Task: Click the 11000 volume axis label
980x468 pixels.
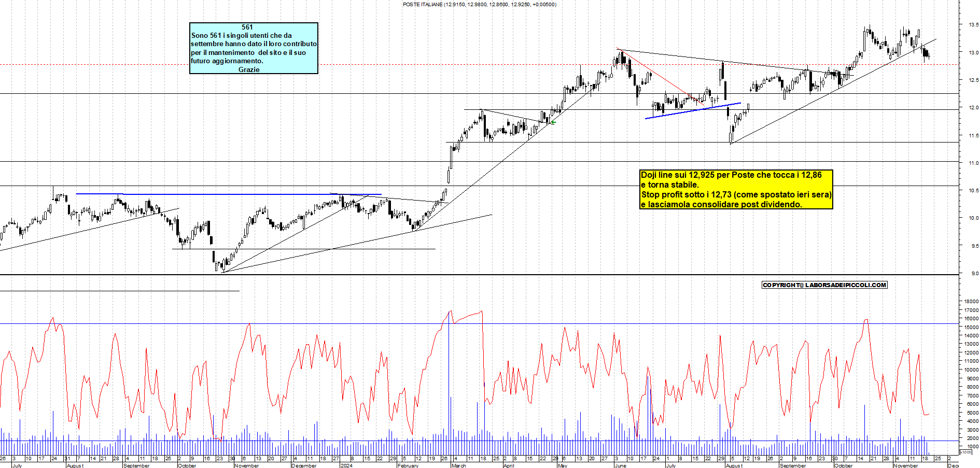Action: coord(971,361)
